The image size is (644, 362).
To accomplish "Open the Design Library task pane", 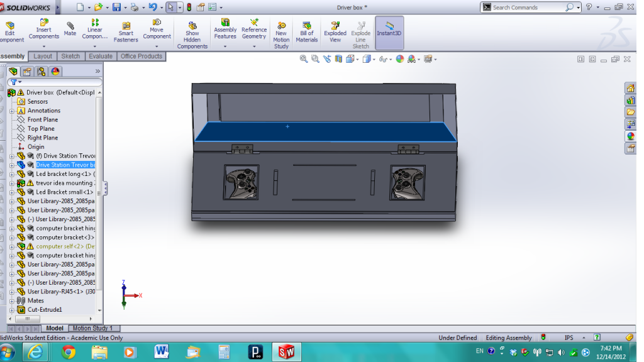I will coord(630,100).
